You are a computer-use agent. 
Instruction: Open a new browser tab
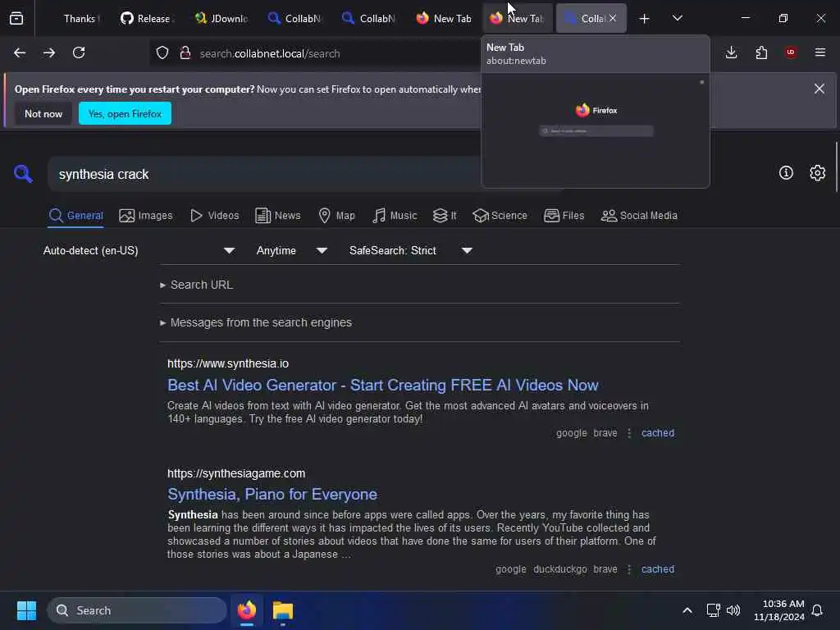click(x=645, y=19)
